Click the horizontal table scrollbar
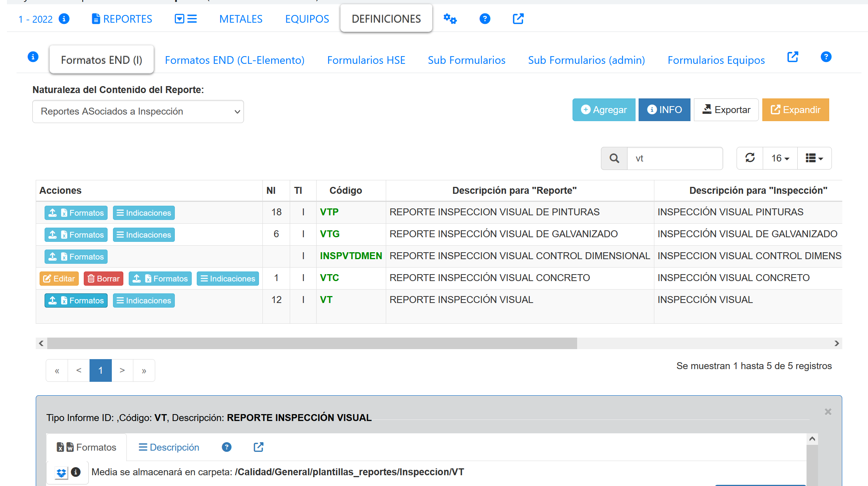 [312, 343]
